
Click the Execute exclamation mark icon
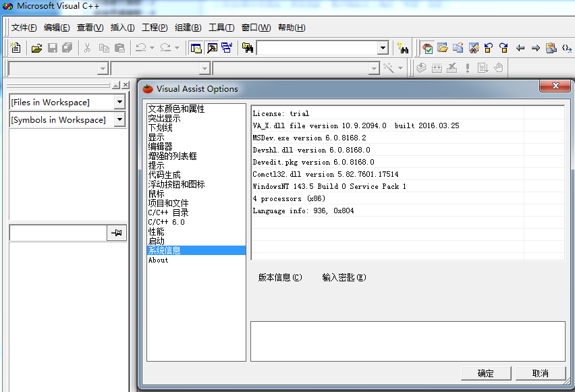point(467,68)
